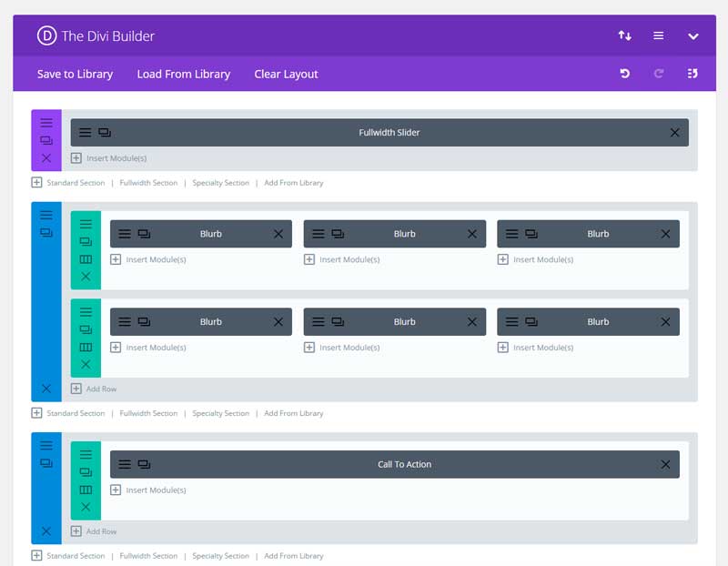Remove the Call To Action module
Image resolution: width=728 pixels, height=566 pixels.
665,464
